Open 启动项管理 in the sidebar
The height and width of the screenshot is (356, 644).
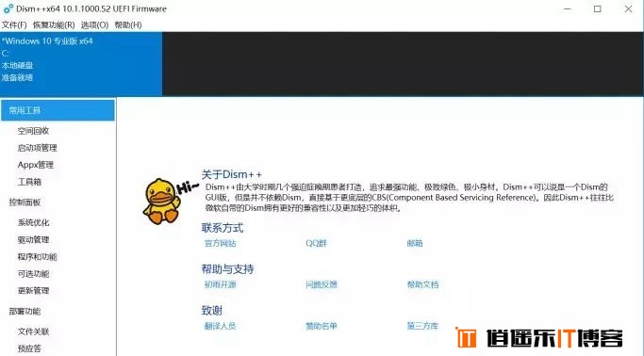click(38, 148)
